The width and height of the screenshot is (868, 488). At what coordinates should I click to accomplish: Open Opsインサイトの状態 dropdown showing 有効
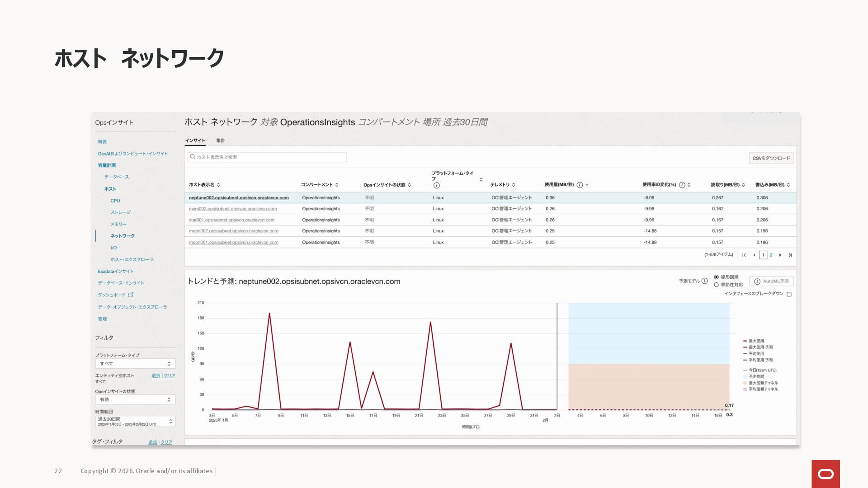pos(135,399)
